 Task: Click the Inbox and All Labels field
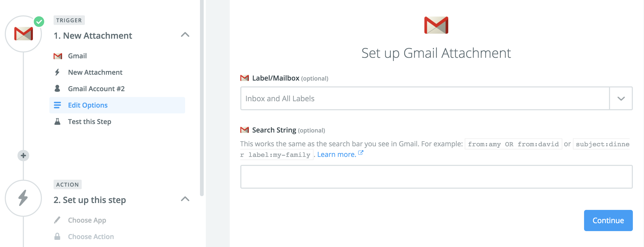pyautogui.click(x=425, y=99)
